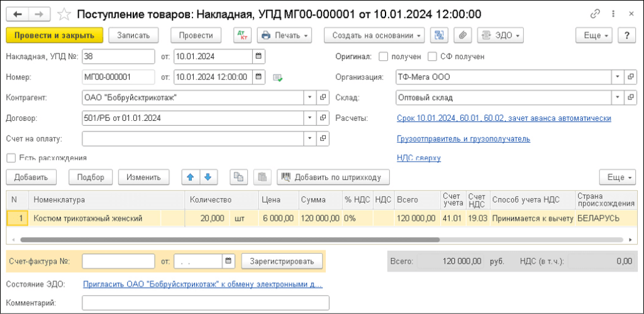
Task: Focus the Комментарий input field
Action: (206, 303)
